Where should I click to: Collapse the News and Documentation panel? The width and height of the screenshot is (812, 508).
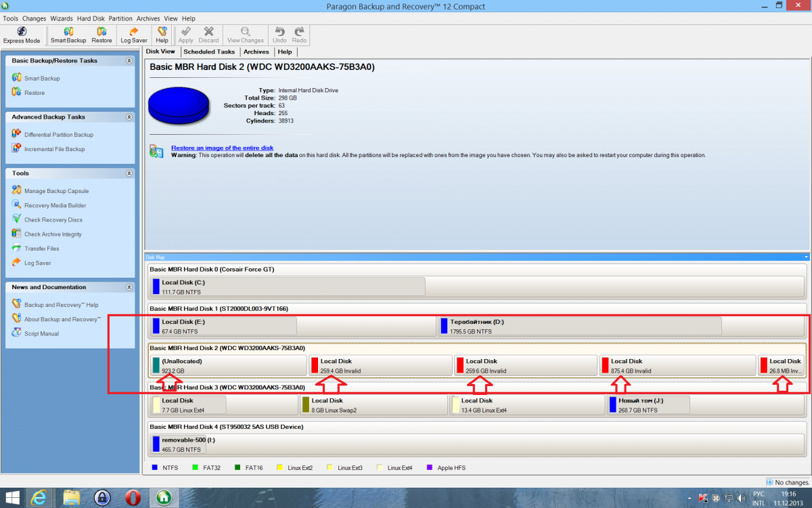click(129, 287)
